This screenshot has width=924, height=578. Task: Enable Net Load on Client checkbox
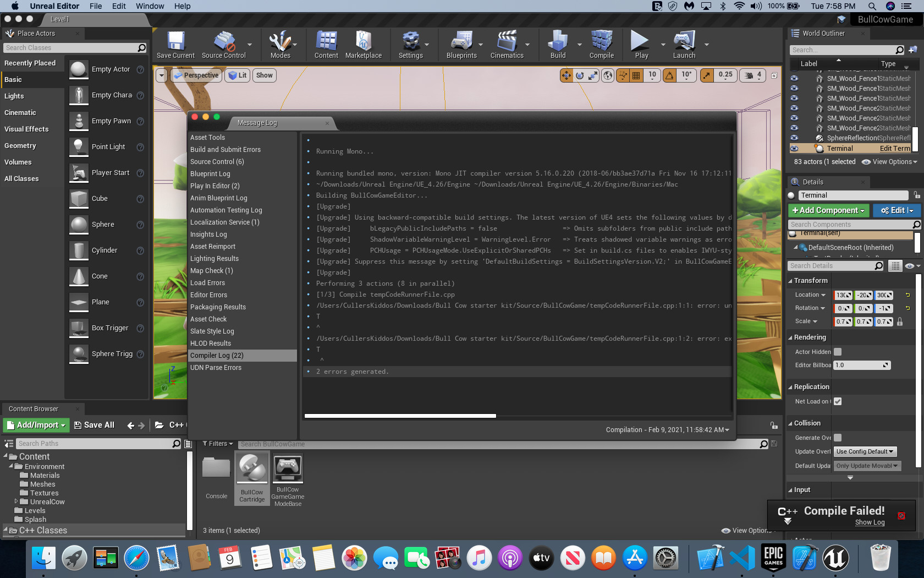click(x=838, y=401)
